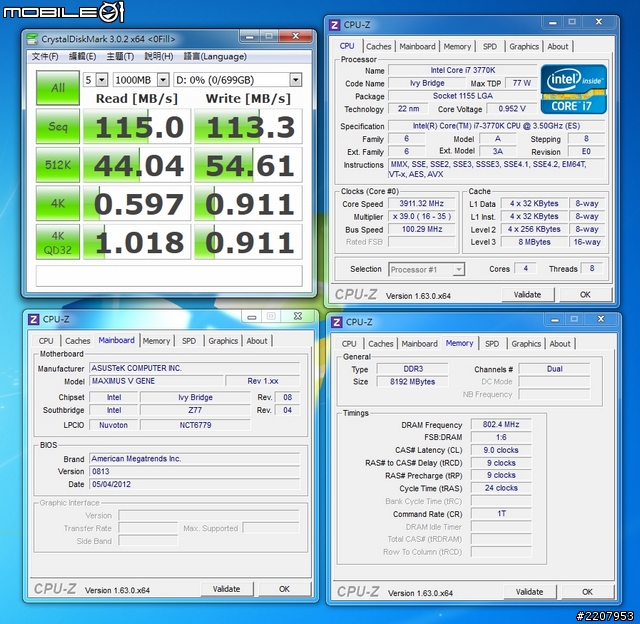This screenshot has height=624, width=640.
Task: Switch to Graphics tab in Memory window
Action: tap(526, 344)
